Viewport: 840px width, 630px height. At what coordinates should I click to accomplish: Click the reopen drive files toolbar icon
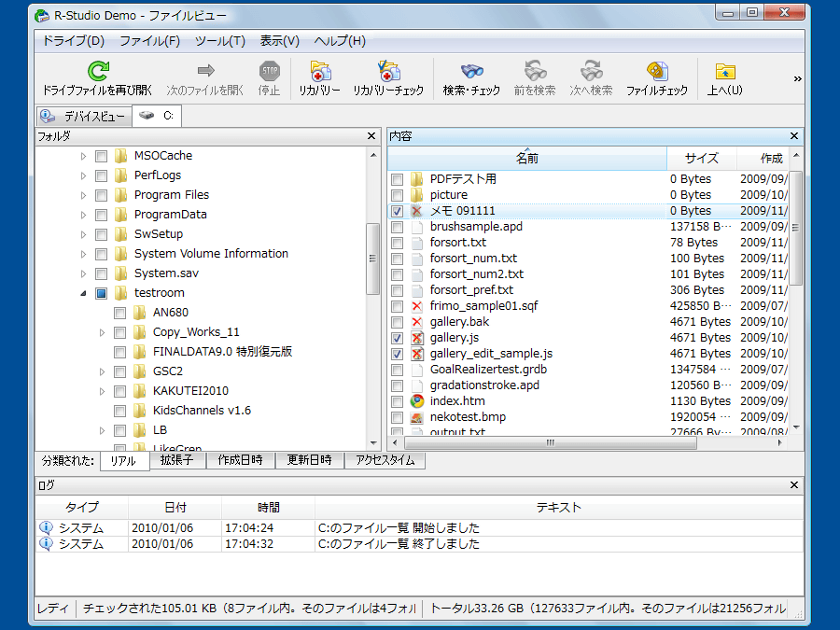pyautogui.click(x=99, y=71)
